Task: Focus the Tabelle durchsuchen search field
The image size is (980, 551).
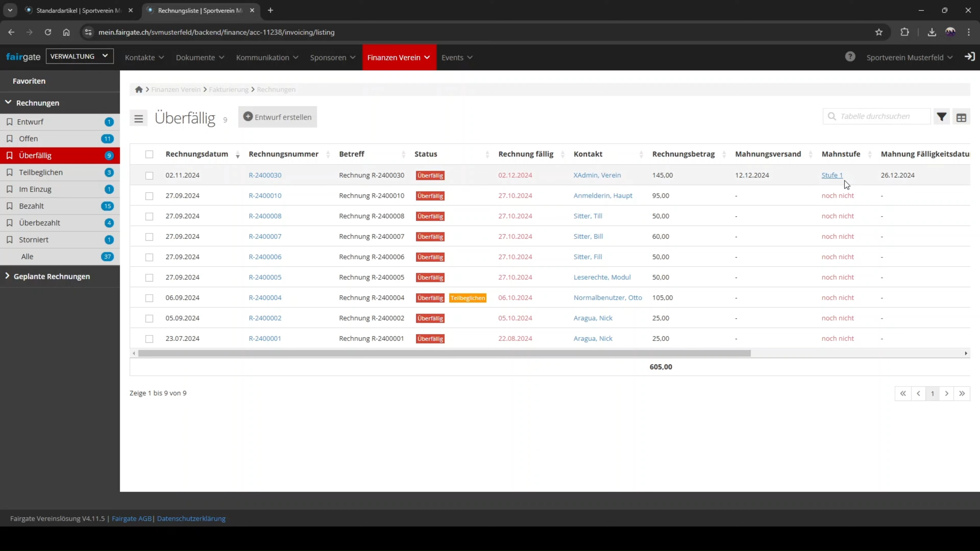Action: coord(877,116)
